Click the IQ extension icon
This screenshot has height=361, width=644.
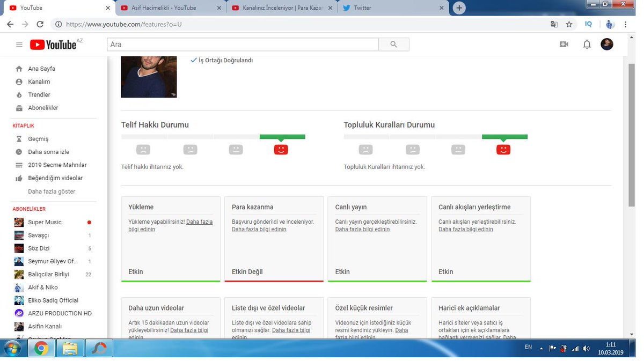click(x=589, y=24)
